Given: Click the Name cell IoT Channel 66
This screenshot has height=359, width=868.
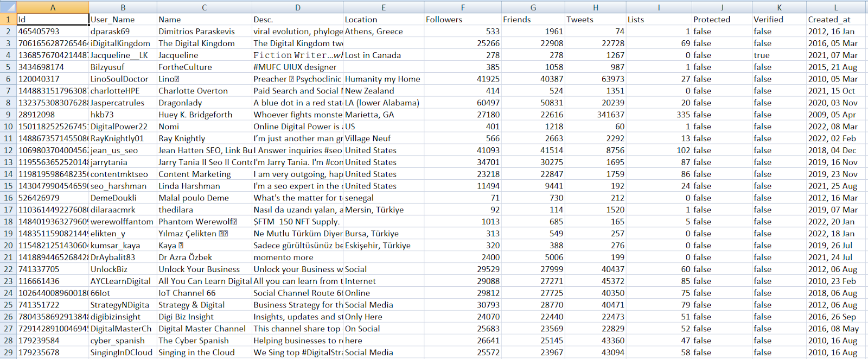Looking at the screenshot, I should [x=204, y=293].
